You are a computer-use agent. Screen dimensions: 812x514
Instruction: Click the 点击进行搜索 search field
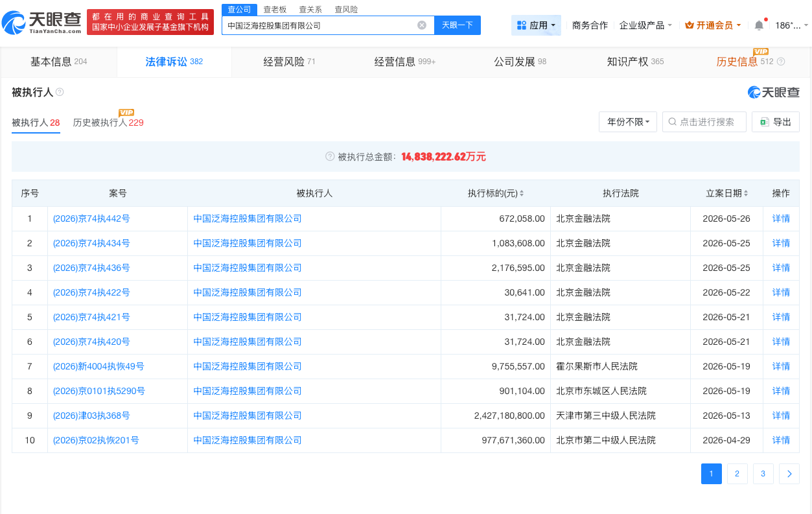click(704, 122)
